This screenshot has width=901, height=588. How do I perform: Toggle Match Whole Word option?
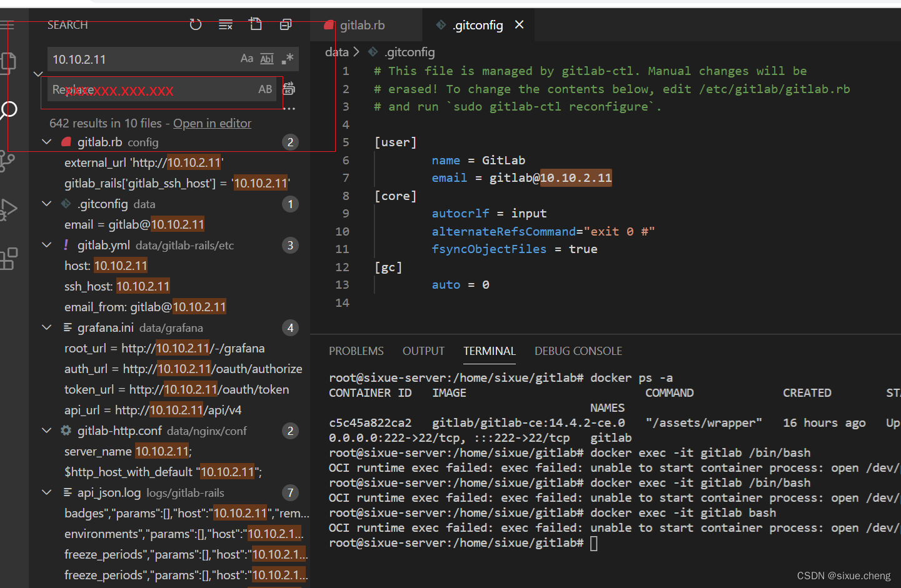pos(267,59)
